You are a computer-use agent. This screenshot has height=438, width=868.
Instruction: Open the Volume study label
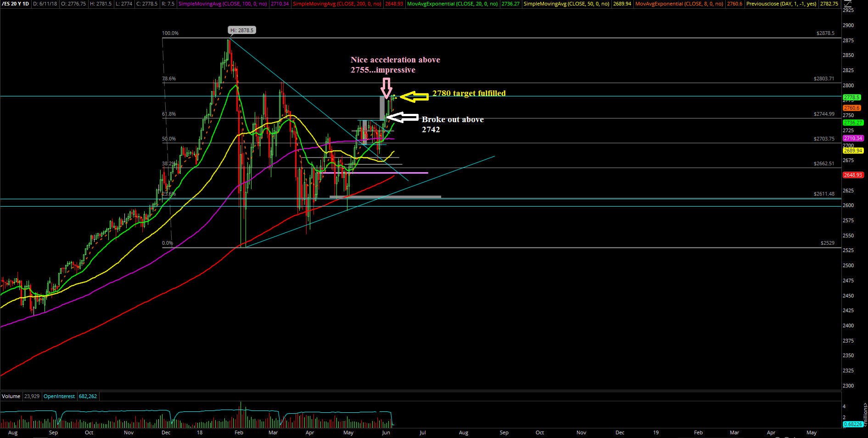coord(11,396)
